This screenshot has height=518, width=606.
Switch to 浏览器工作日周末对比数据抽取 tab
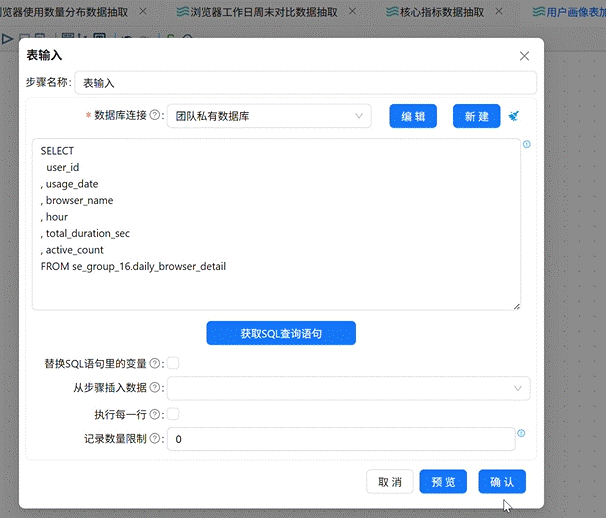coord(257,12)
